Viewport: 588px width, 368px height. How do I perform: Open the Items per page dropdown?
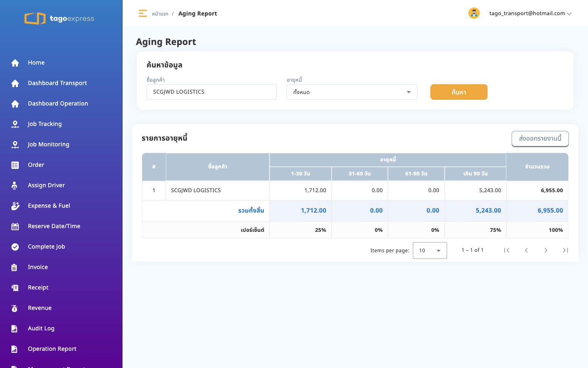pos(430,250)
